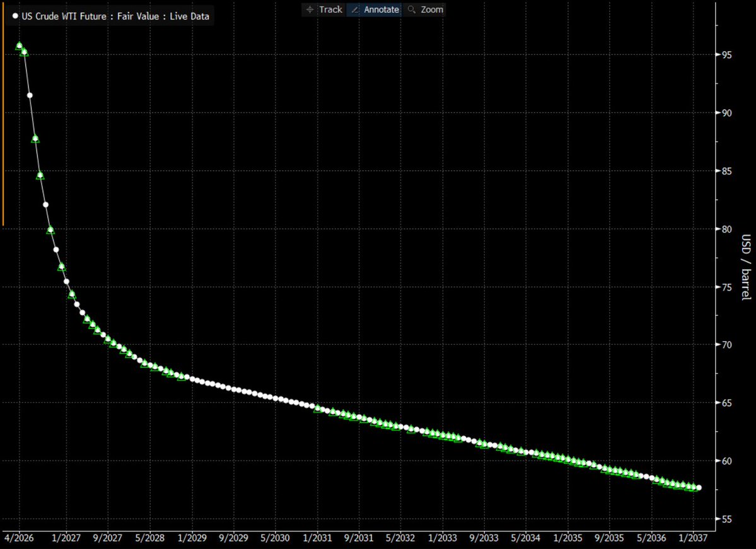Click the white legend dot for US Crude WTI
The height and width of the screenshot is (549, 756).
(15, 16)
